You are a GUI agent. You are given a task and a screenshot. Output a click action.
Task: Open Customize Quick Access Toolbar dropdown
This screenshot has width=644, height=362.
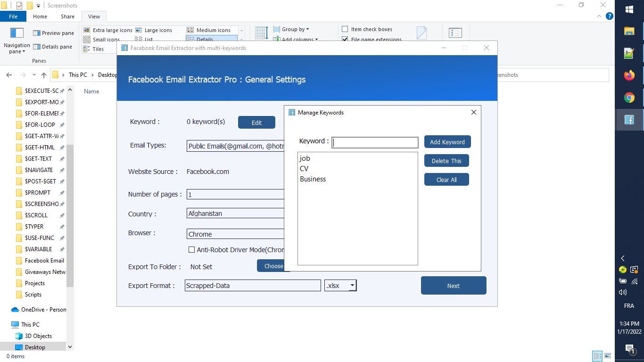point(38,6)
